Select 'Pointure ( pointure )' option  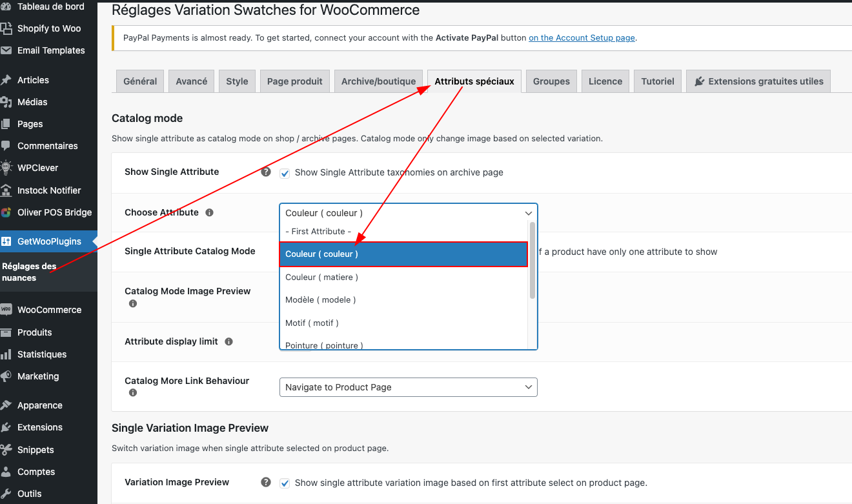pos(404,344)
